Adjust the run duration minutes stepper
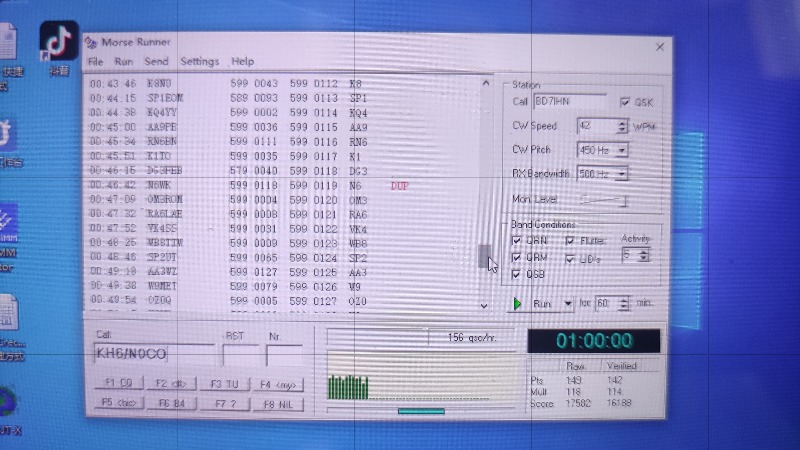Screen dimensions: 800x450 coord(623,304)
